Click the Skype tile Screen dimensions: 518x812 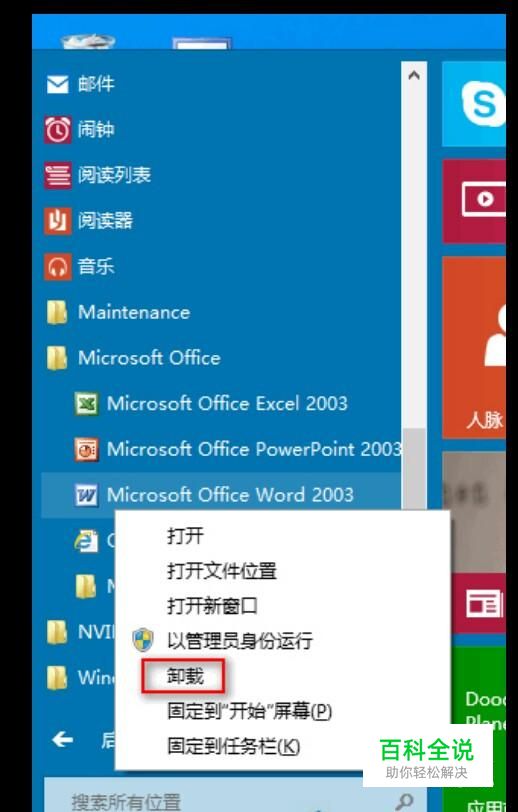[x=474, y=104]
